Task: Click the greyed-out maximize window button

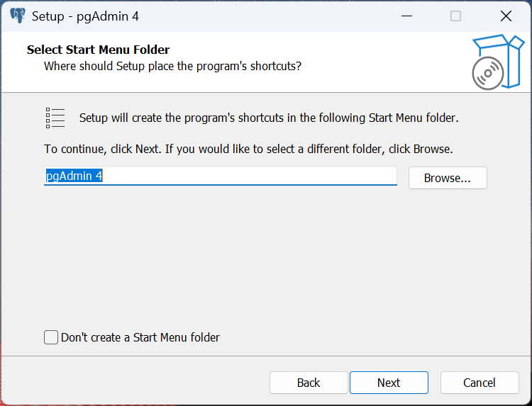Action: click(x=456, y=16)
